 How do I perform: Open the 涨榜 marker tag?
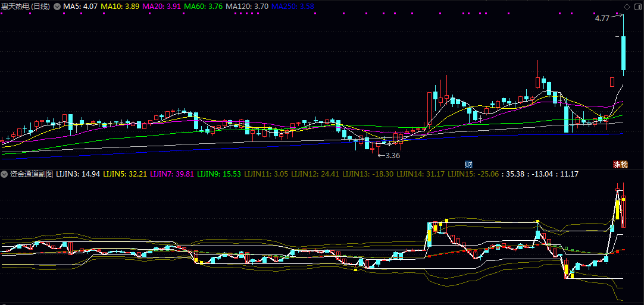coord(621,165)
